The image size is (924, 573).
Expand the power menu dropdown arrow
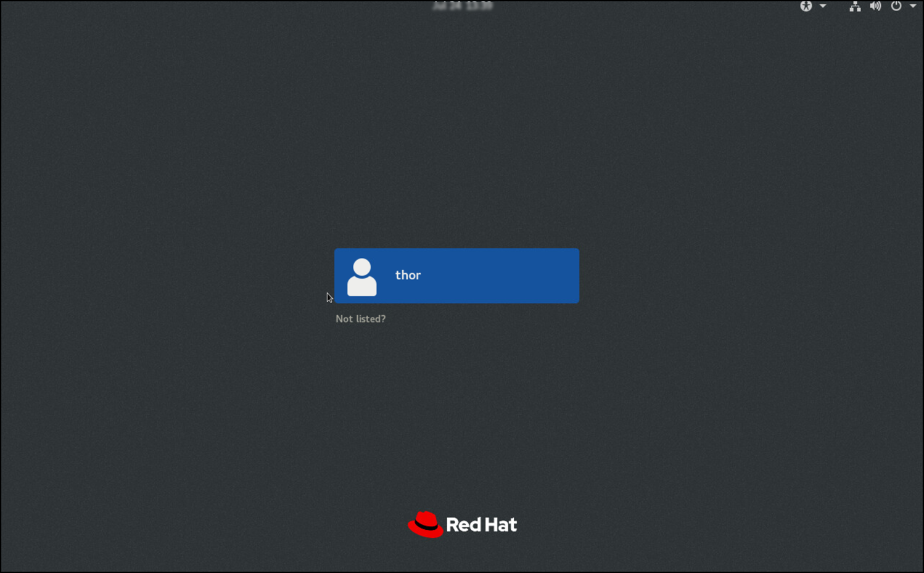point(913,6)
